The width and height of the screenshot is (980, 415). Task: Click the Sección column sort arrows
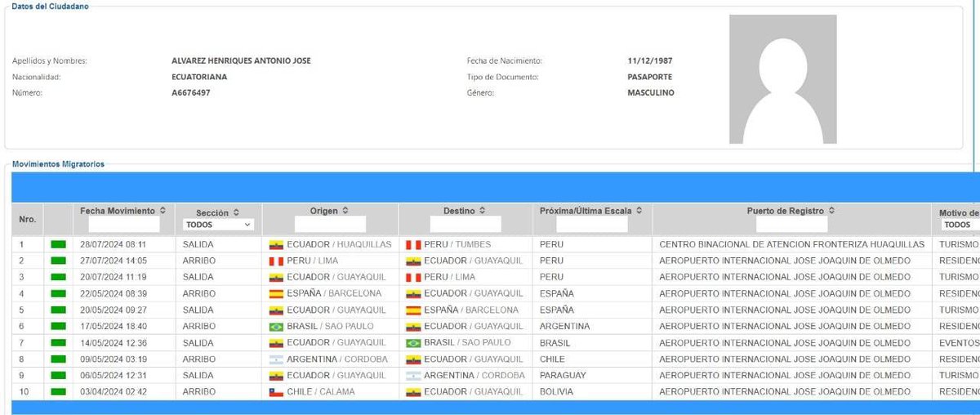236,212
